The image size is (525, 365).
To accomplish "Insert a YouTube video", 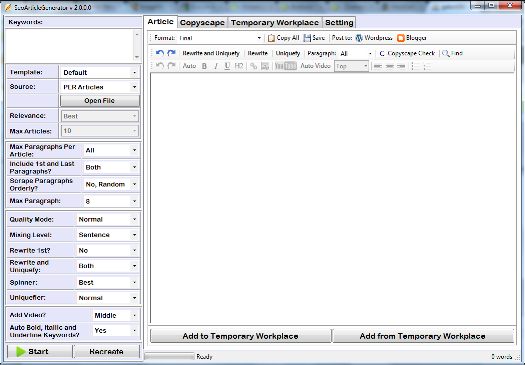I will pyautogui.click(x=285, y=66).
